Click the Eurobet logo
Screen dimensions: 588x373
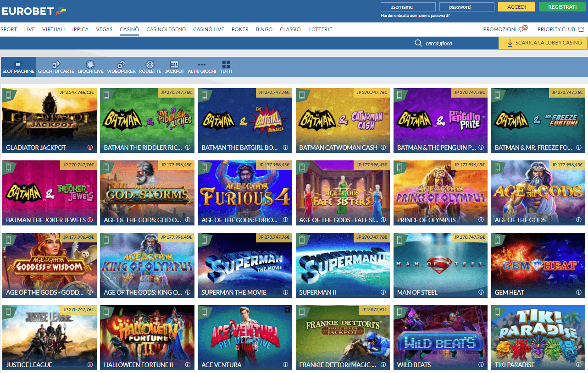[x=34, y=10]
